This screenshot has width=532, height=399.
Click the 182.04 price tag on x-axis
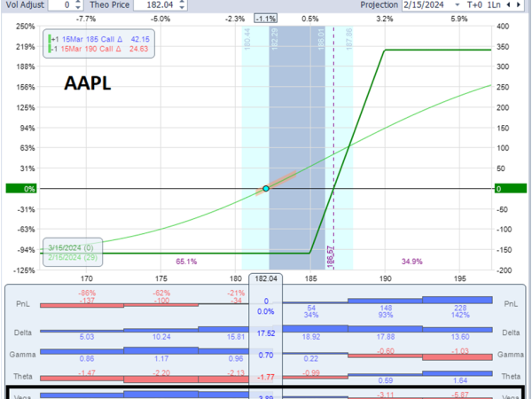click(266, 278)
